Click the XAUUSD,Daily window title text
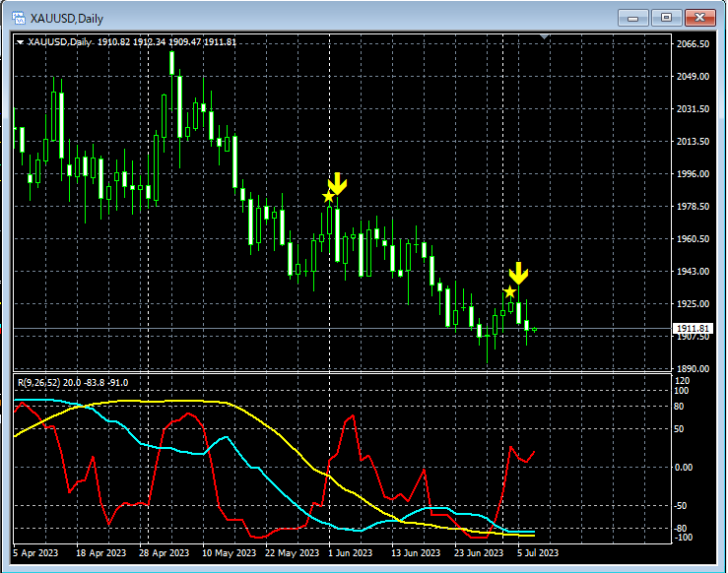 pyautogui.click(x=67, y=19)
